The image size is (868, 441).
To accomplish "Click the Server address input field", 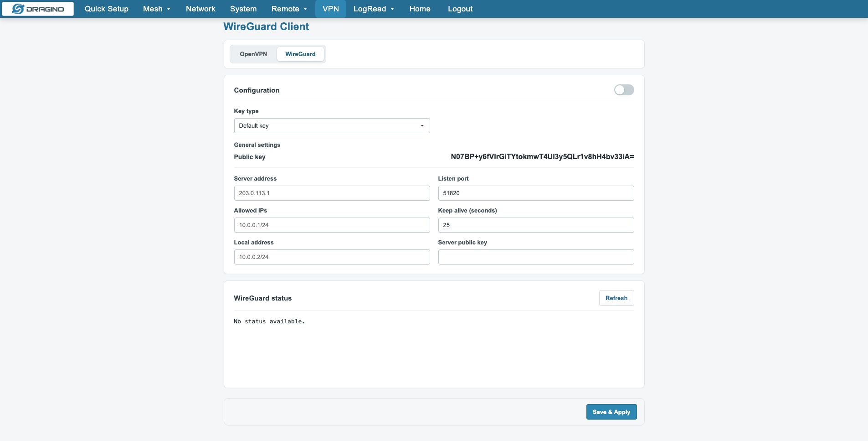I will (x=332, y=193).
